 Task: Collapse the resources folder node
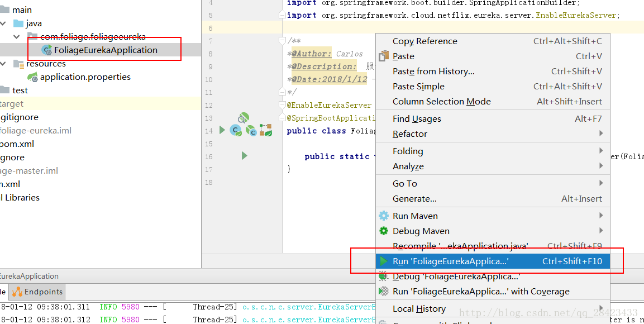4,64
